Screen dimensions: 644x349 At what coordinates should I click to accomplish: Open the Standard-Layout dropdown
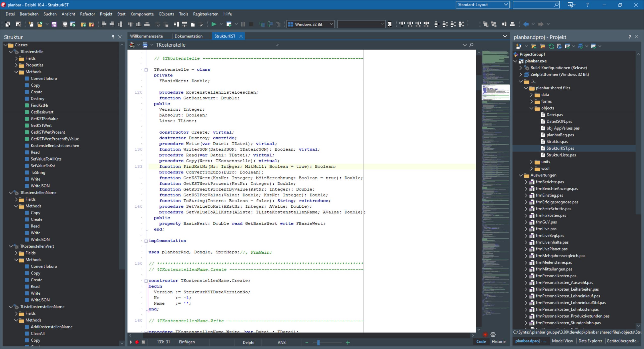click(482, 5)
